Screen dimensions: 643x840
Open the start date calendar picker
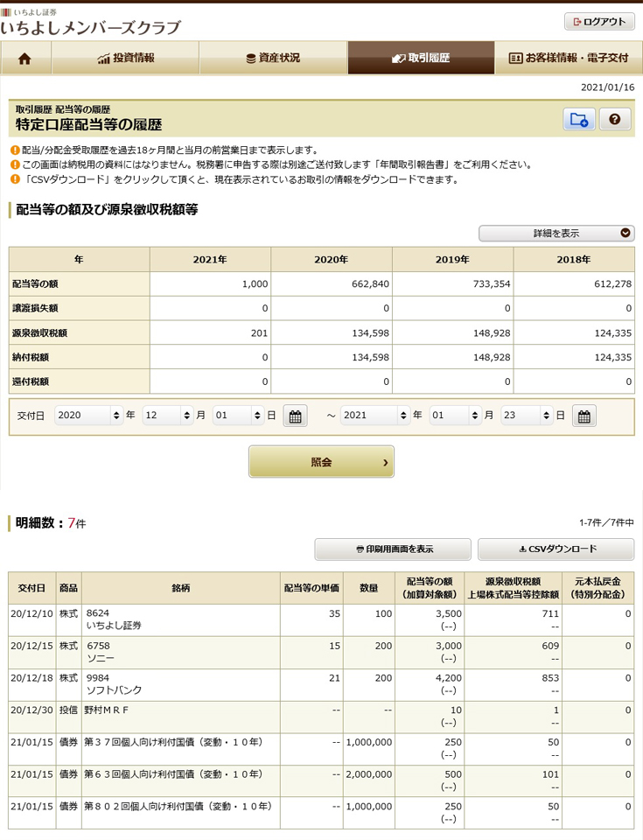[296, 416]
